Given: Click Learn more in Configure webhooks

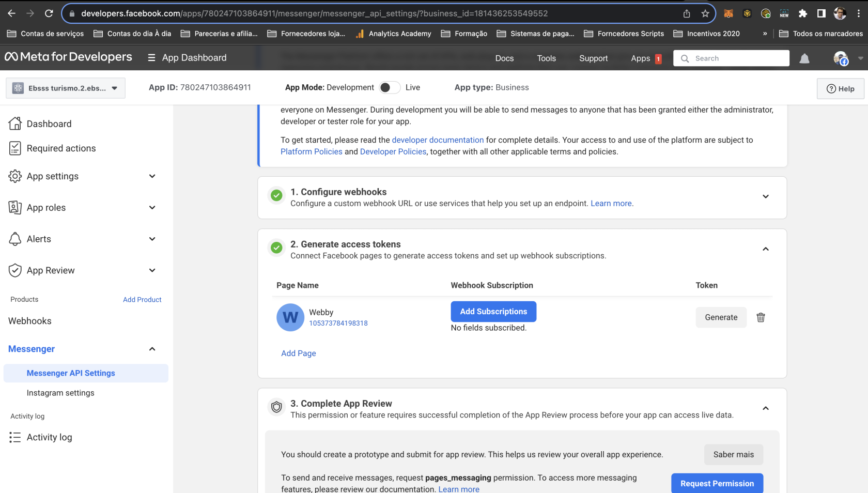Looking at the screenshot, I should [611, 204].
